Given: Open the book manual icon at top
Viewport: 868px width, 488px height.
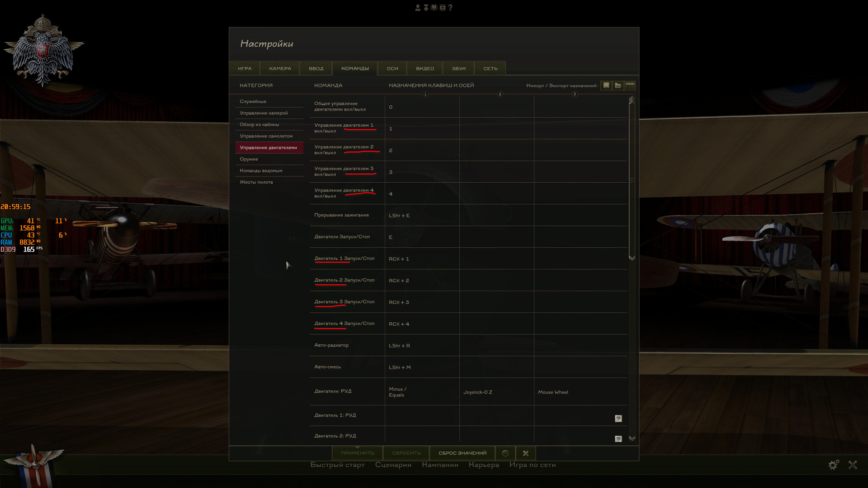Looking at the screenshot, I should (434, 7).
